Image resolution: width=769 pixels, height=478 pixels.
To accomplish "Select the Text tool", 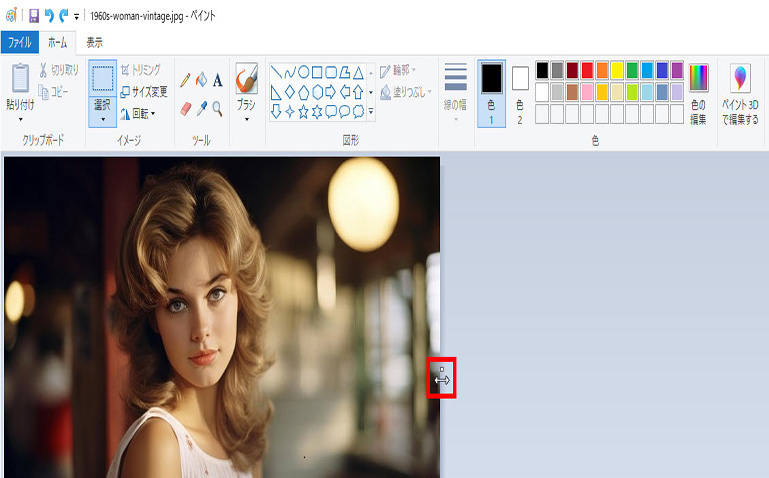I will 217,79.
